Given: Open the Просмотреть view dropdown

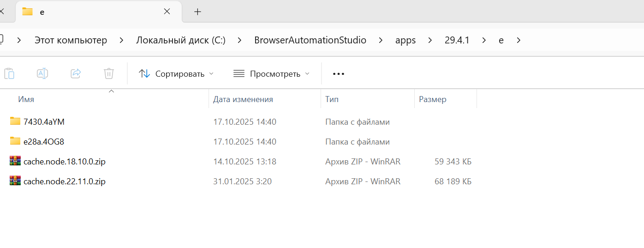Looking at the screenshot, I should pos(271,74).
